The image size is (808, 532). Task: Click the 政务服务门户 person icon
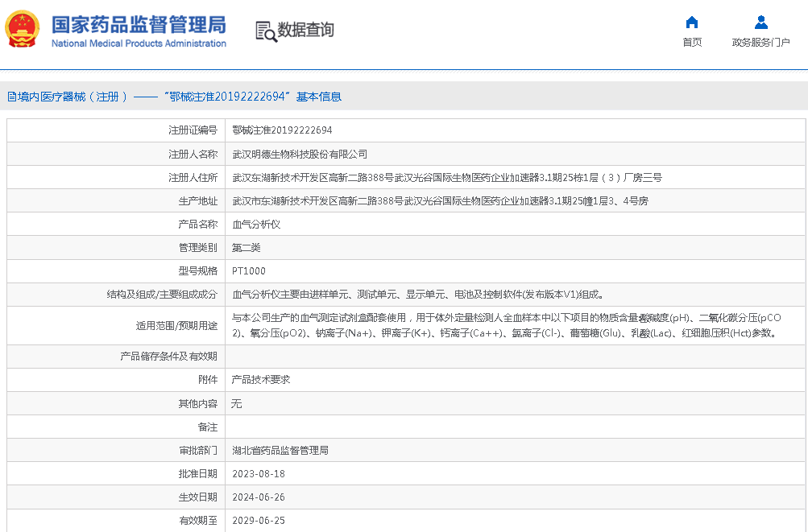point(760,23)
